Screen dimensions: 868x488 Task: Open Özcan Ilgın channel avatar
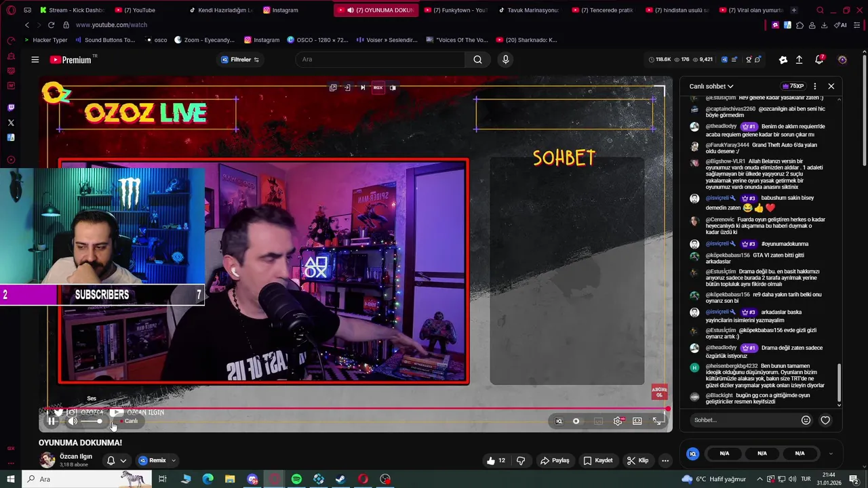click(47, 460)
